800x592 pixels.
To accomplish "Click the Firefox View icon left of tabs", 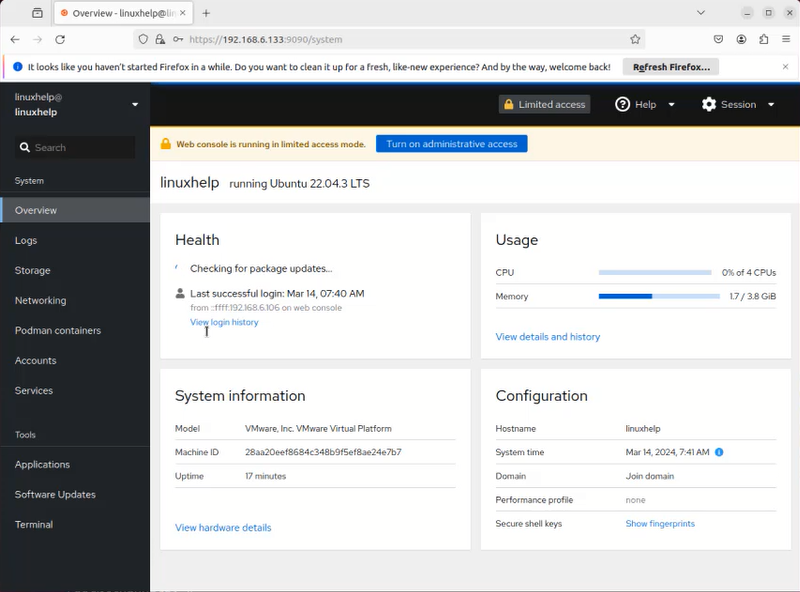I will click(37, 13).
